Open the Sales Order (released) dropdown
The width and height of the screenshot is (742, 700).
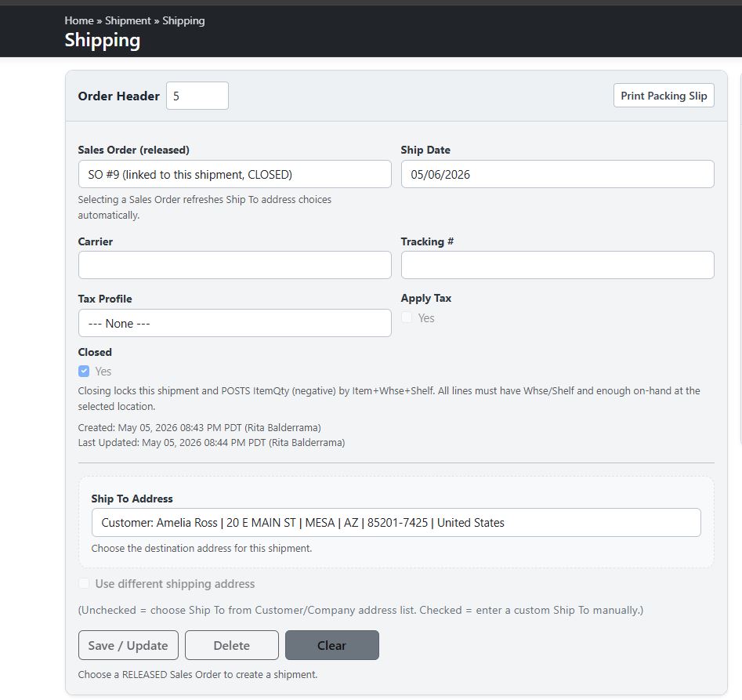tap(235, 174)
